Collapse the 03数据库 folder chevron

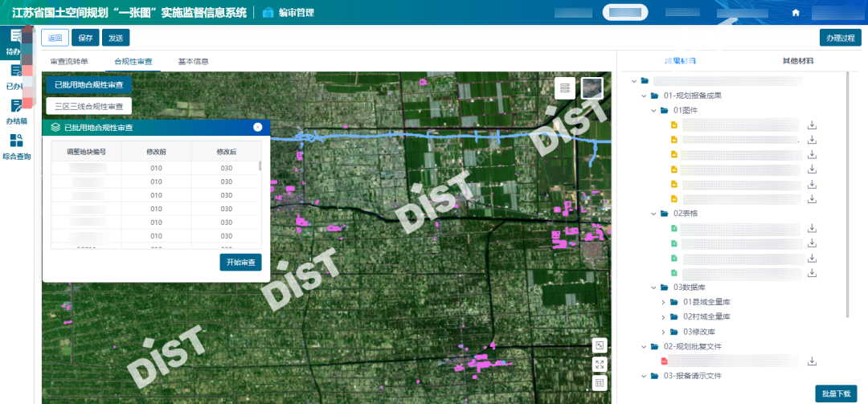click(x=653, y=288)
